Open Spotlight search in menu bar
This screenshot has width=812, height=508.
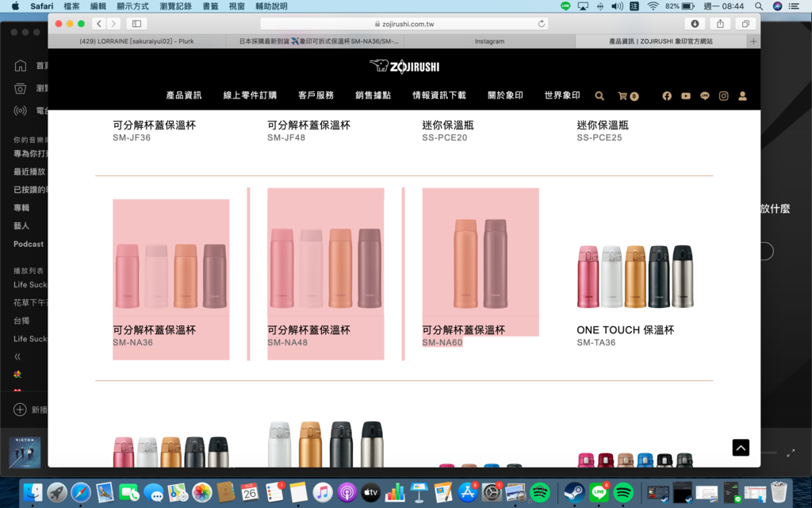pyautogui.click(x=759, y=6)
